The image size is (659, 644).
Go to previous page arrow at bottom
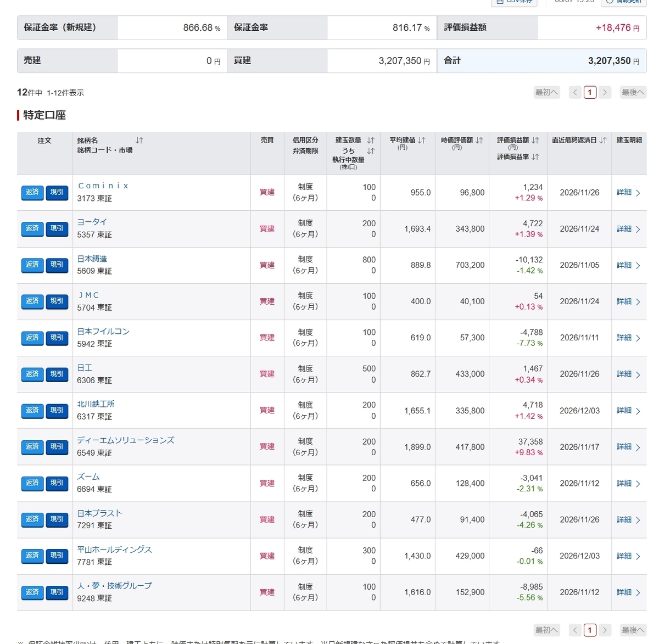tap(575, 630)
